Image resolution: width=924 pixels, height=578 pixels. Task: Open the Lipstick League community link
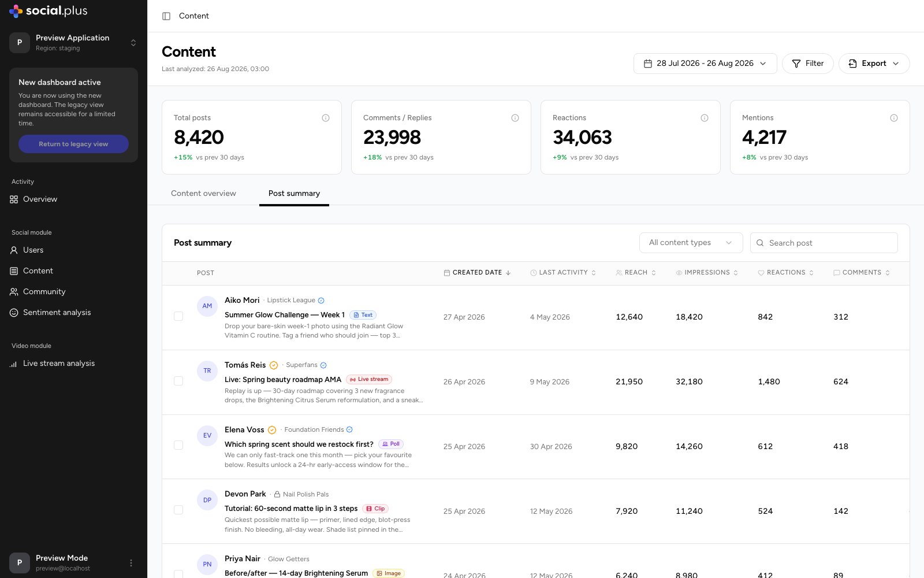pos(291,301)
